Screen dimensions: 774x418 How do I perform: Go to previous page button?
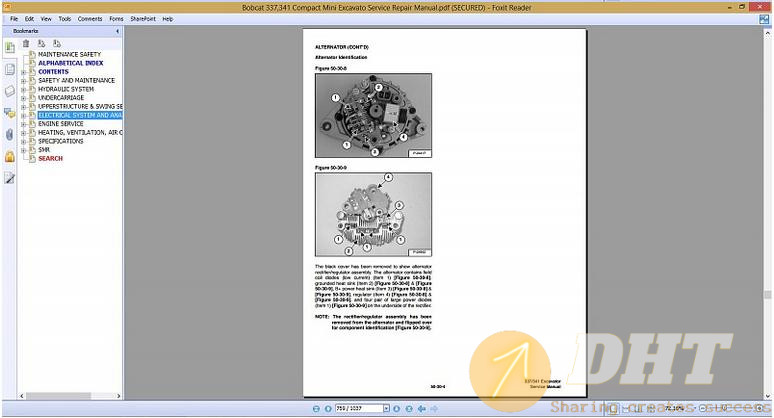pyautogui.click(x=328, y=409)
